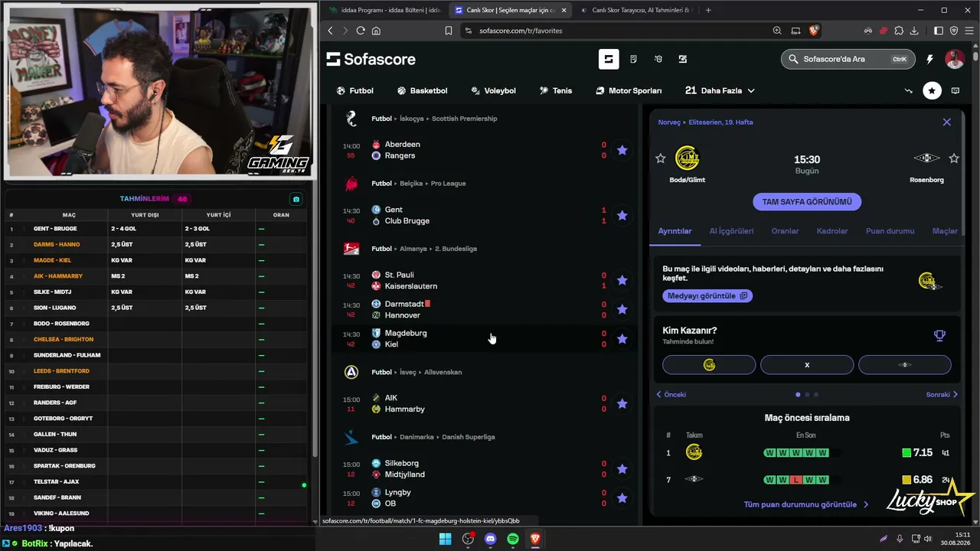Toggle favorite star for Silkeborg vs Midtjylland
The height and width of the screenshot is (551, 980).
(622, 468)
